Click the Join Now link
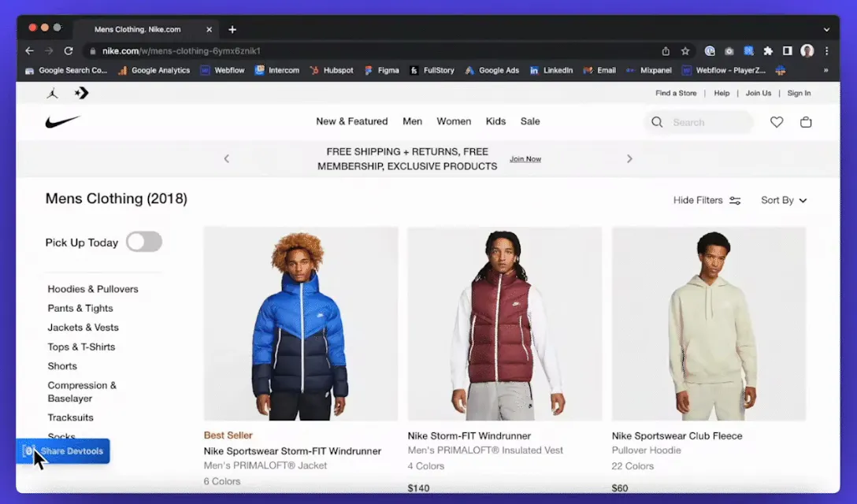 tap(525, 159)
